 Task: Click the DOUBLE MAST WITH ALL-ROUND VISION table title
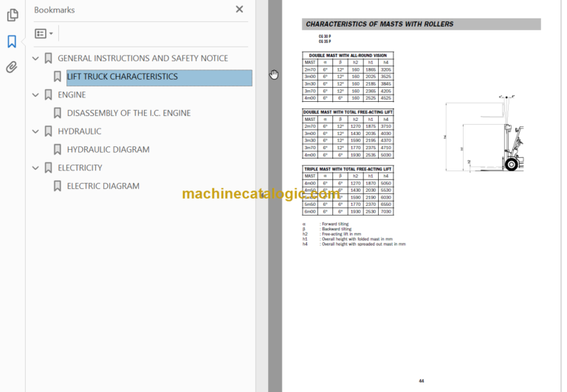pos(348,55)
